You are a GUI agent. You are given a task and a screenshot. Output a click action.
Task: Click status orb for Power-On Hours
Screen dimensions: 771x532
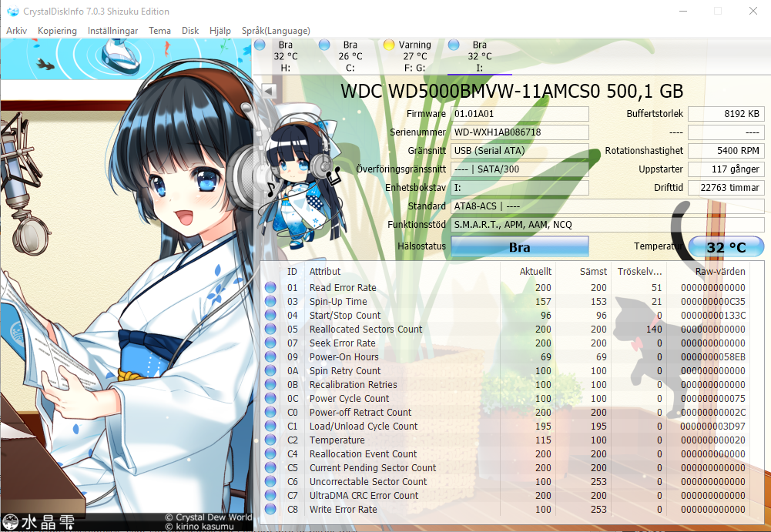click(270, 356)
